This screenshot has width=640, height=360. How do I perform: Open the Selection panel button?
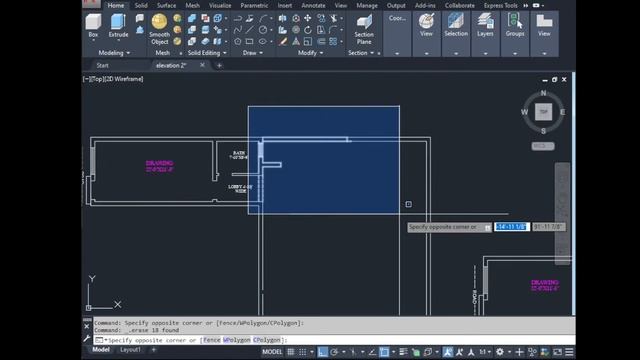(x=456, y=25)
